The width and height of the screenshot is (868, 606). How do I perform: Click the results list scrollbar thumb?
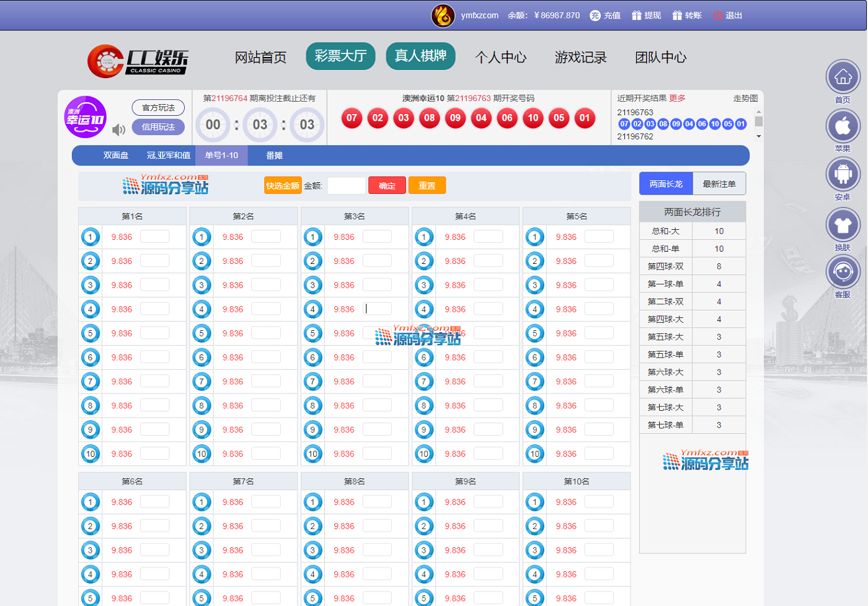758,121
